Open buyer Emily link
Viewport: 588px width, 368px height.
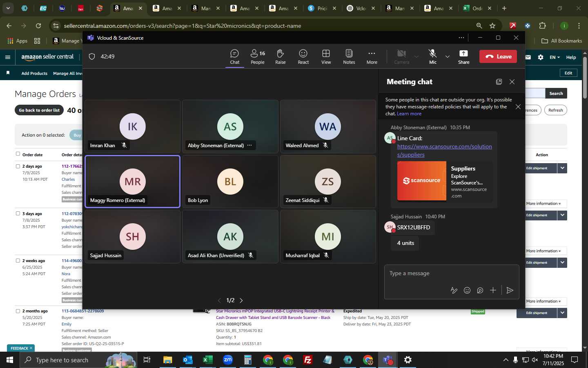(67, 324)
